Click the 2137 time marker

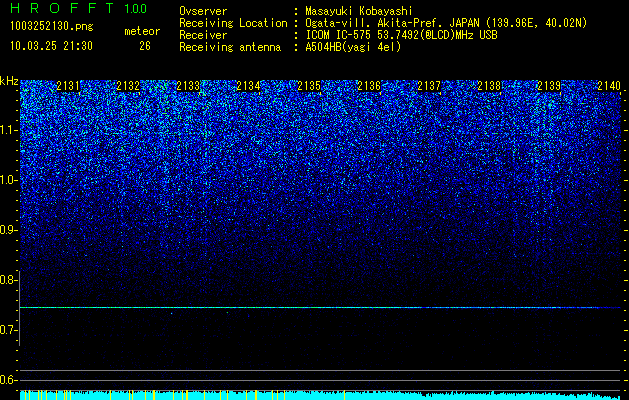(429, 86)
